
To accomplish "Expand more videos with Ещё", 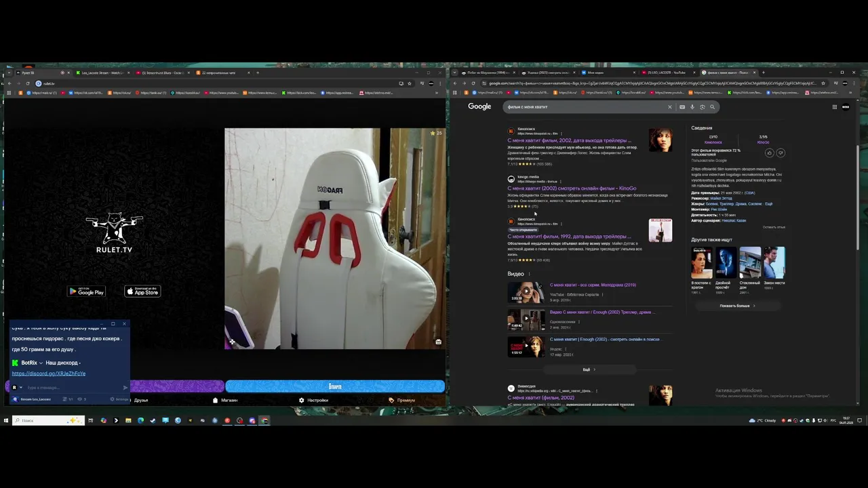I will (x=589, y=369).
